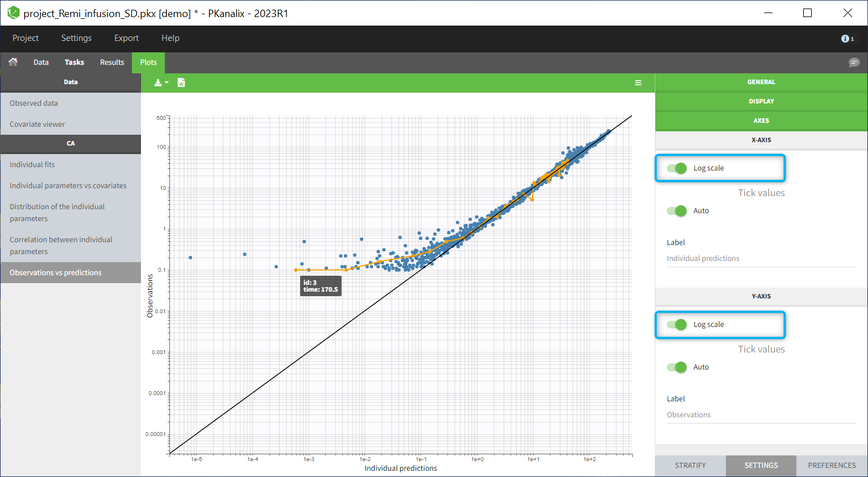Open the comments speech bubble icon
The image size is (868, 477).
click(854, 63)
